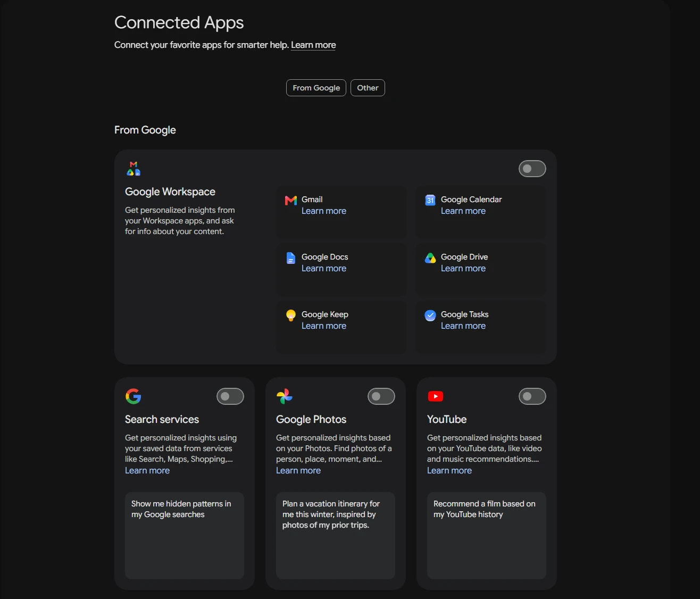Open Google Calendar's Learn more link
This screenshot has height=599, width=700.
(x=463, y=211)
